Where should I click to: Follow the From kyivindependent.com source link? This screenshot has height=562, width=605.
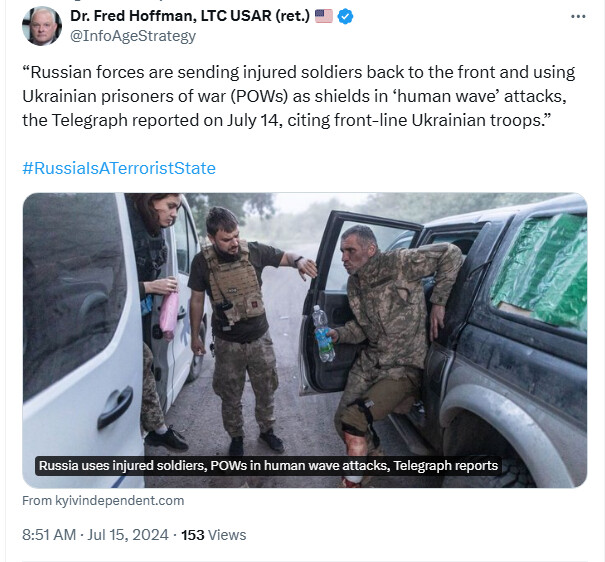click(103, 501)
